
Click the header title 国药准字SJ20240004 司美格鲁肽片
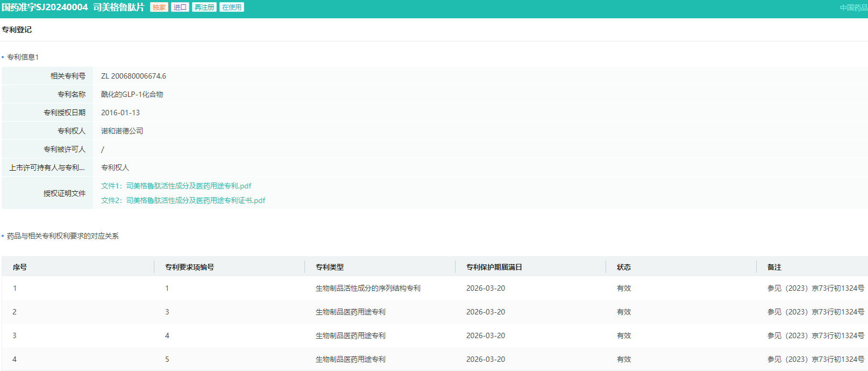73,8
